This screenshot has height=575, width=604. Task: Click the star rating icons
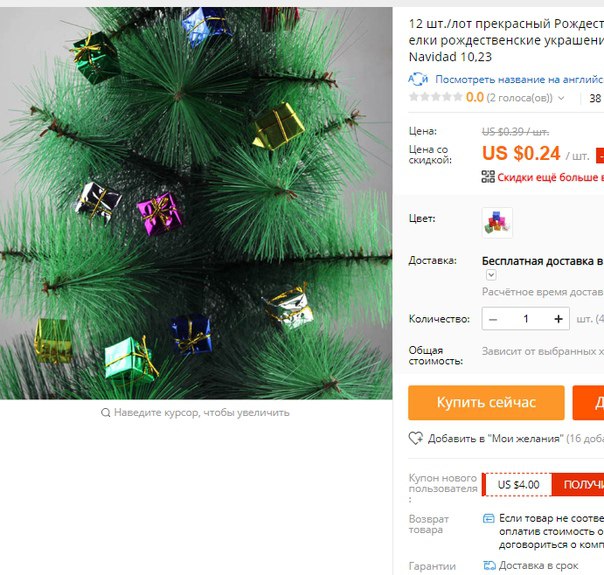(436, 97)
